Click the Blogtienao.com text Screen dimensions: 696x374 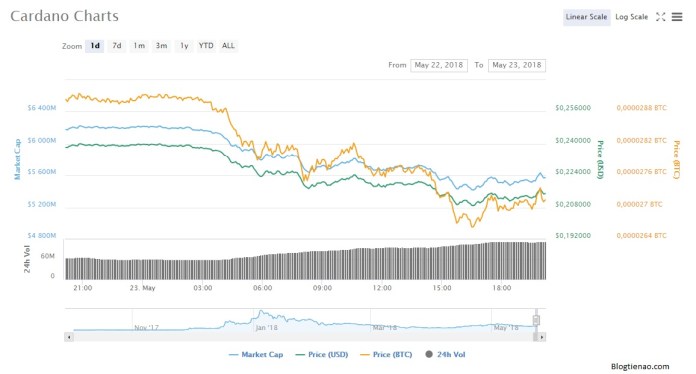[x=640, y=366]
